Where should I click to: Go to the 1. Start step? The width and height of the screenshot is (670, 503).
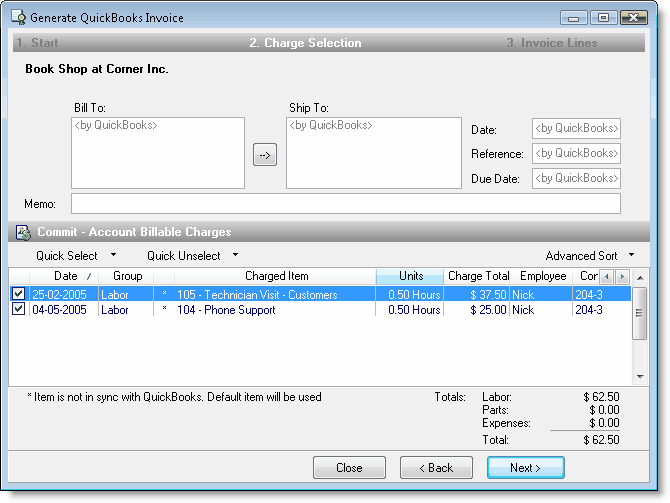tap(37, 43)
